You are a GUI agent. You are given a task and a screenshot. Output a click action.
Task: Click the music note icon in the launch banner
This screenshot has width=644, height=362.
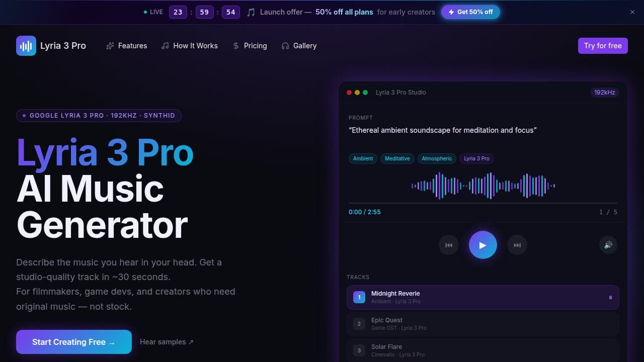coord(251,12)
